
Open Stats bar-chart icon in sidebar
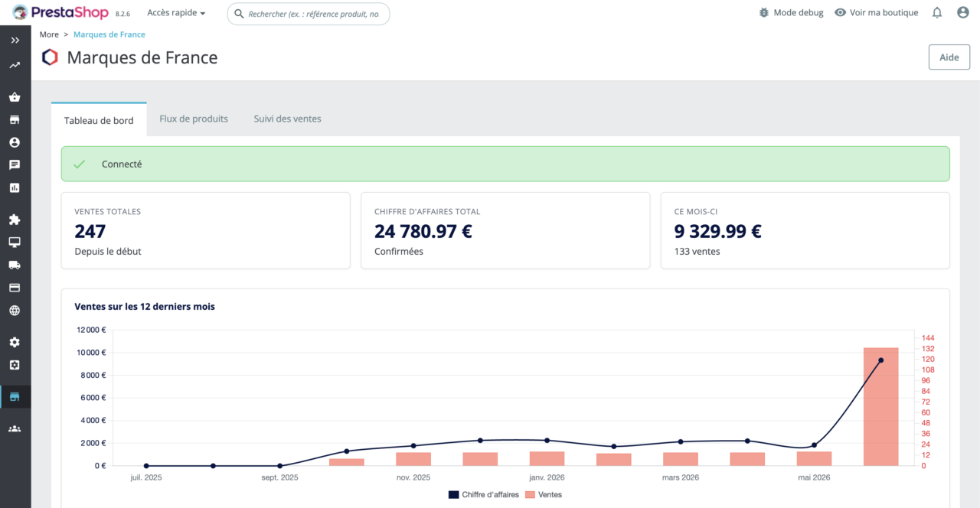(15, 187)
